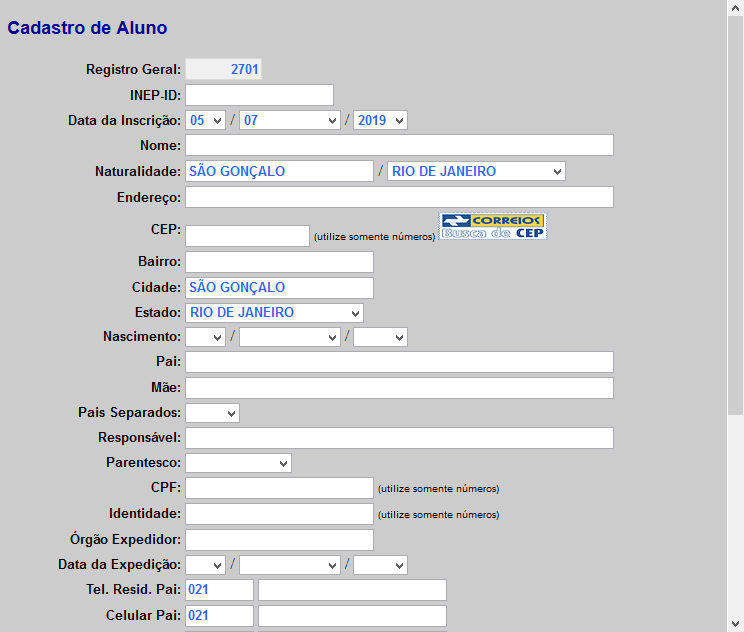Click the Tel. Resid. Pai number field
This screenshot has width=744, height=632.
click(352, 590)
